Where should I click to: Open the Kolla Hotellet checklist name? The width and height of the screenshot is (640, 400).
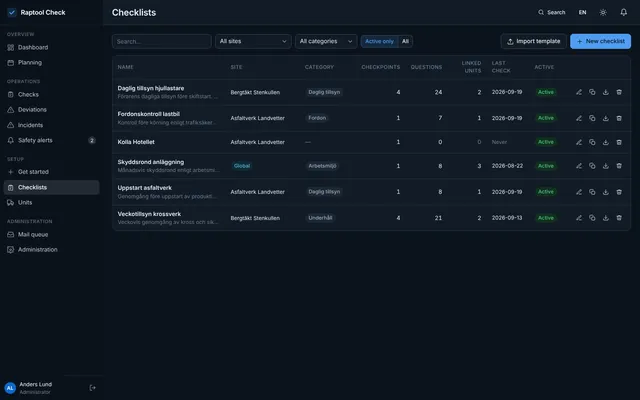click(x=136, y=142)
